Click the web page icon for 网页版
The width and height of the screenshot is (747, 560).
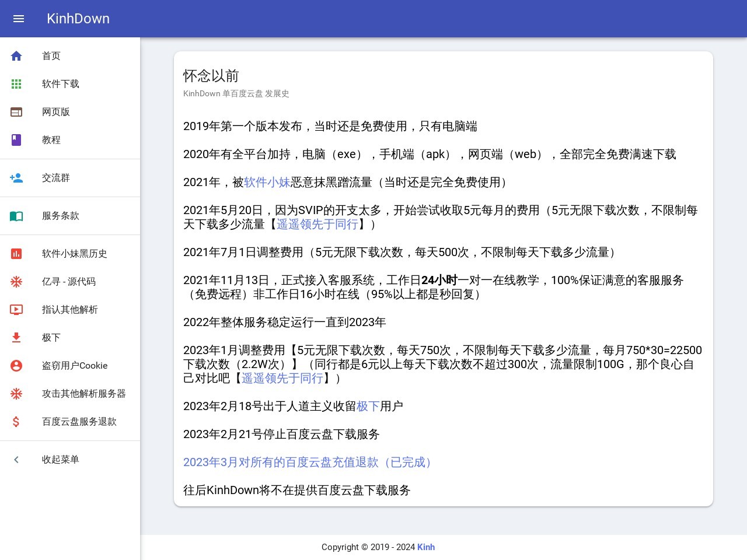(16, 112)
